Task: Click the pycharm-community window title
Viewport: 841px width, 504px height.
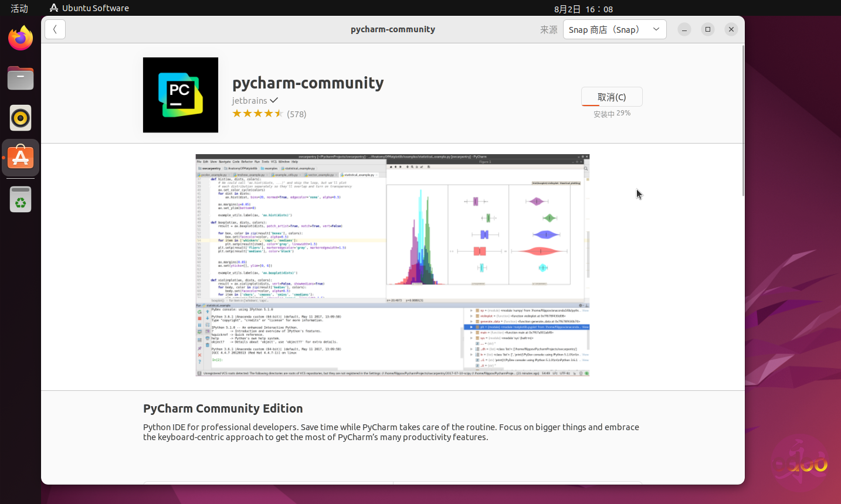Action: click(x=393, y=29)
